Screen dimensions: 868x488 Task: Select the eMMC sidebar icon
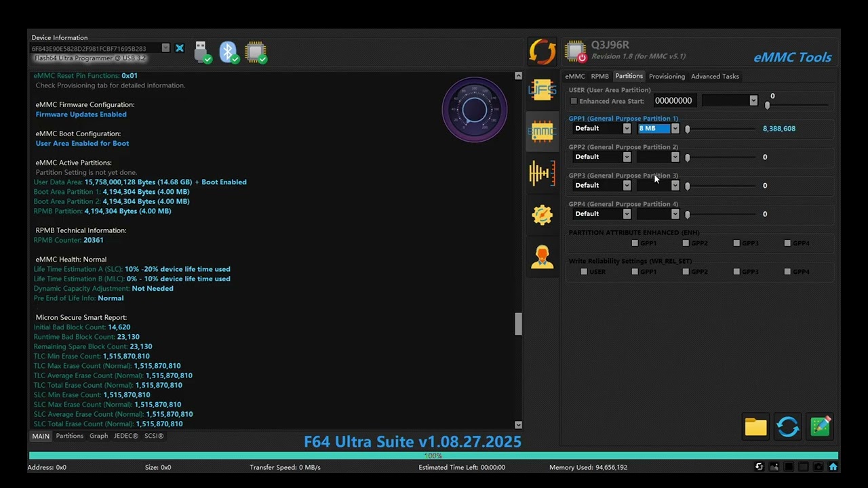tap(542, 130)
